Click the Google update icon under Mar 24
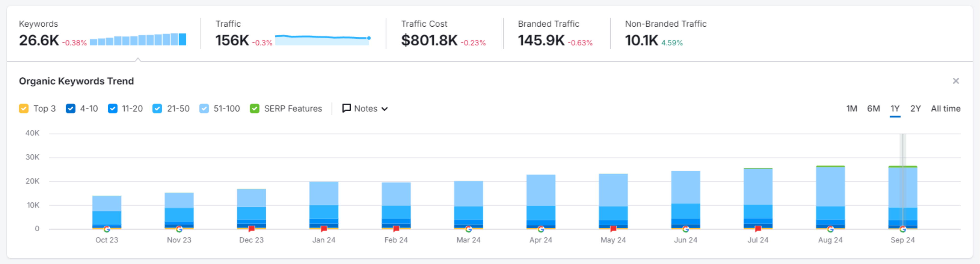980x264 pixels. pyautogui.click(x=469, y=229)
